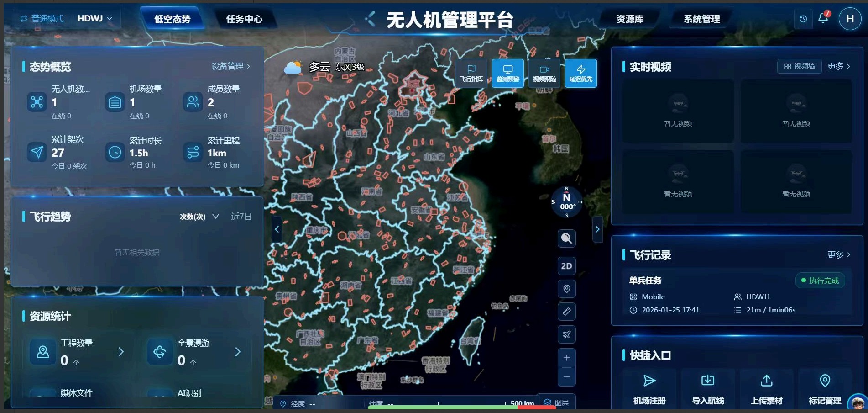This screenshot has width=868, height=413.
Task: Click the 工程数量 icon
Action: coord(43,352)
